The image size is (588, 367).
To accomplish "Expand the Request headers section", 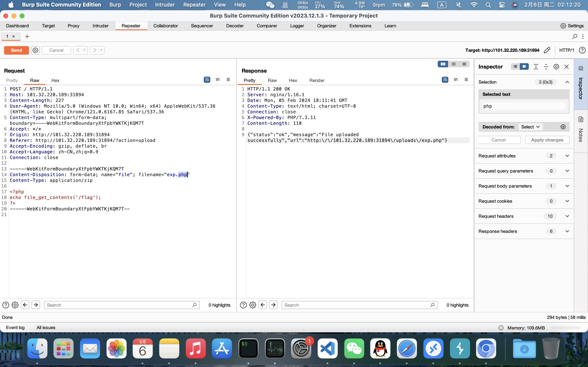I will [567, 216].
